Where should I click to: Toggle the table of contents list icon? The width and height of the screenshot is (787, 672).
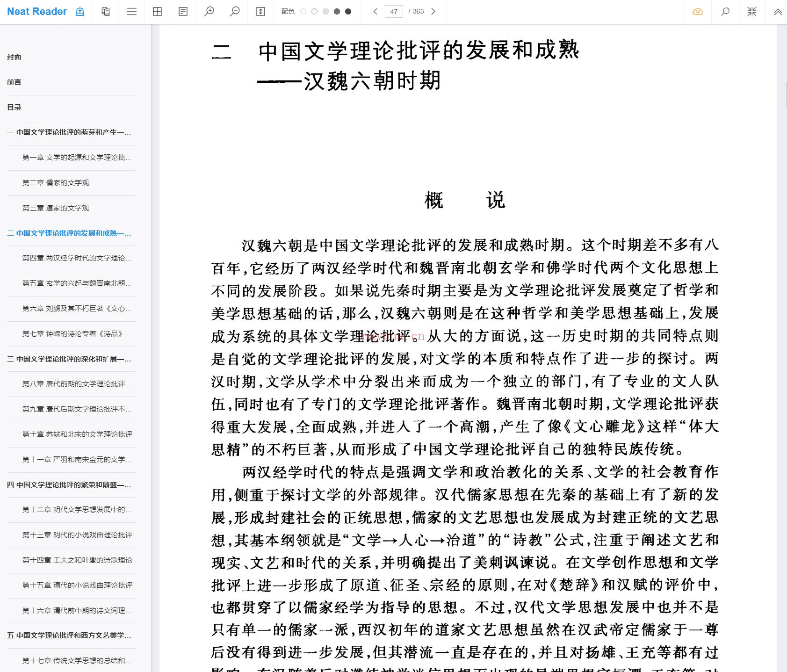point(131,12)
